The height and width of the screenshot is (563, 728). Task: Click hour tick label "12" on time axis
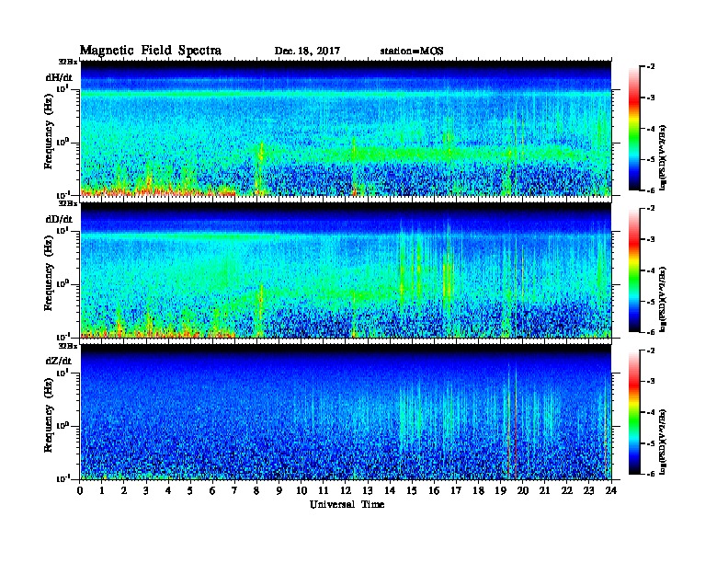(x=346, y=490)
